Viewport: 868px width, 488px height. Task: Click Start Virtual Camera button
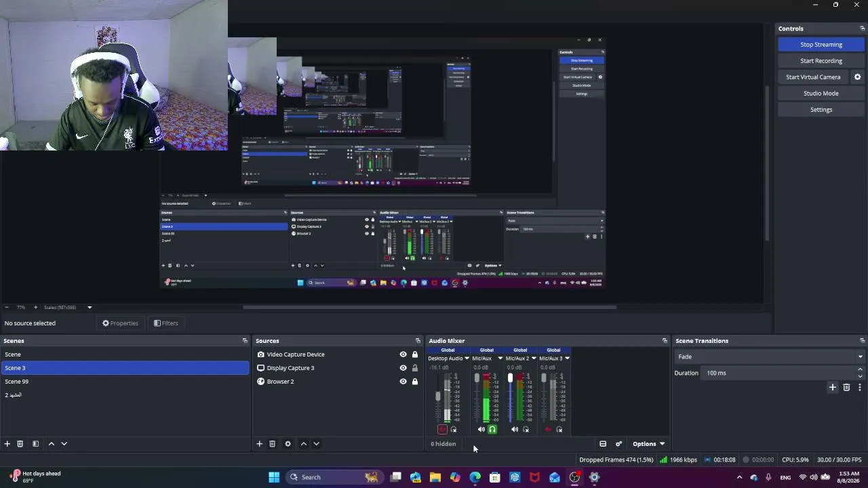point(813,77)
